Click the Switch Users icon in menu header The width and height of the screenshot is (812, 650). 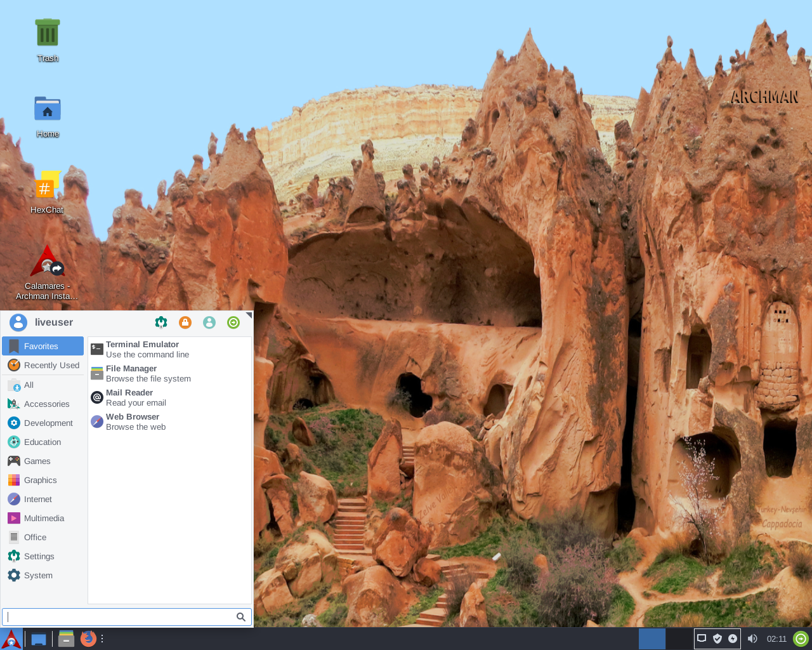(209, 322)
